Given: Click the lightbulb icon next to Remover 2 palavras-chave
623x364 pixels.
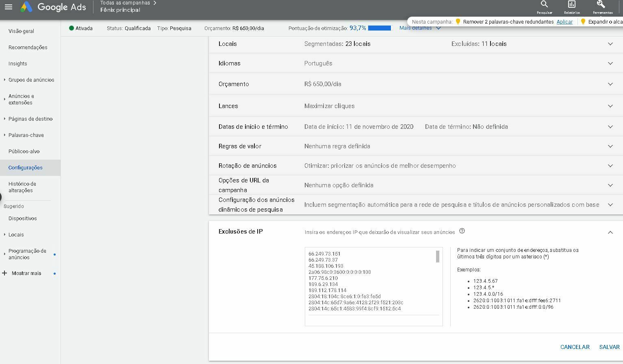Looking at the screenshot, I should click(x=458, y=22).
